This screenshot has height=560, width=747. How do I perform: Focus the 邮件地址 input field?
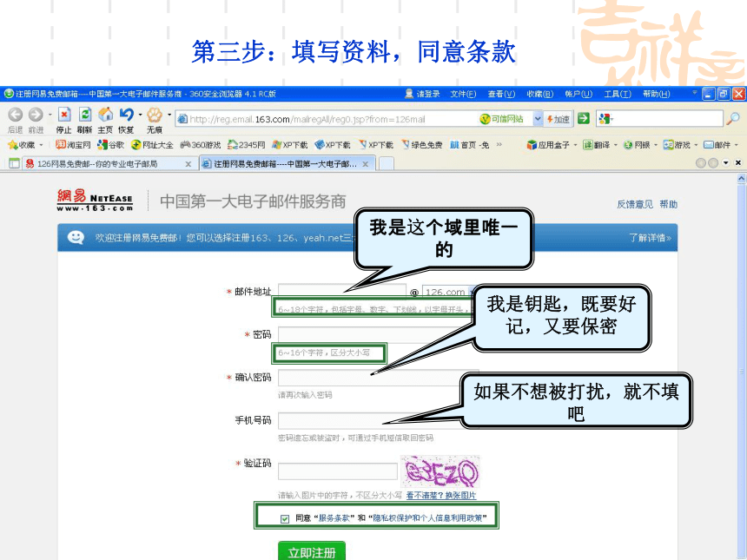click(342, 292)
